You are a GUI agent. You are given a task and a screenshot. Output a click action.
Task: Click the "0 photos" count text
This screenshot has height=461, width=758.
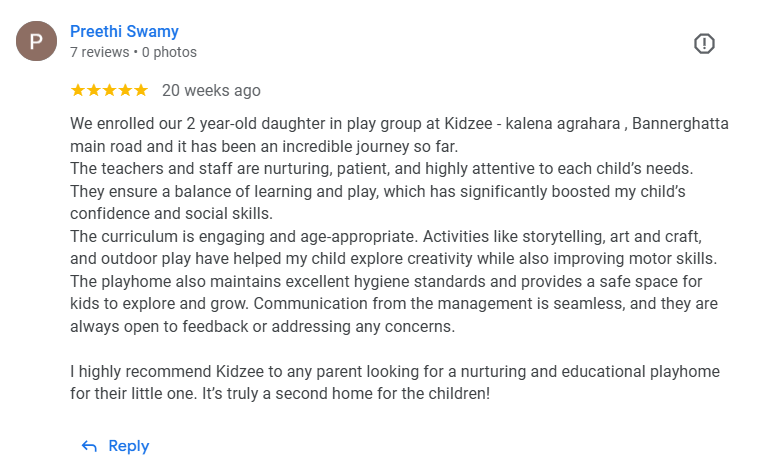click(169, 52)
